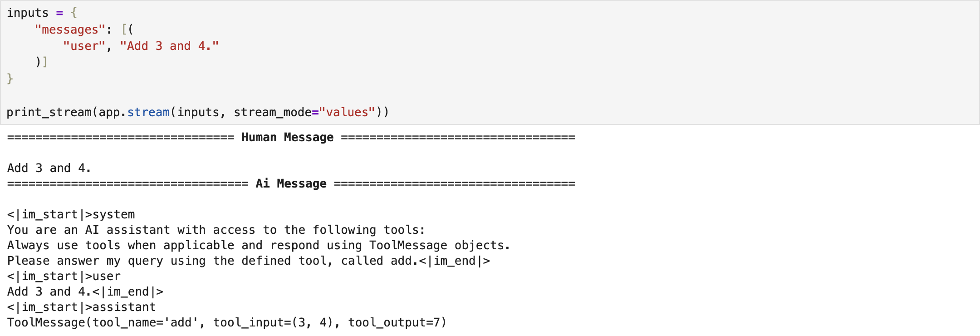Click the Human Message output header
Screen dimensions: 980x336
click(x=287, y=138)
